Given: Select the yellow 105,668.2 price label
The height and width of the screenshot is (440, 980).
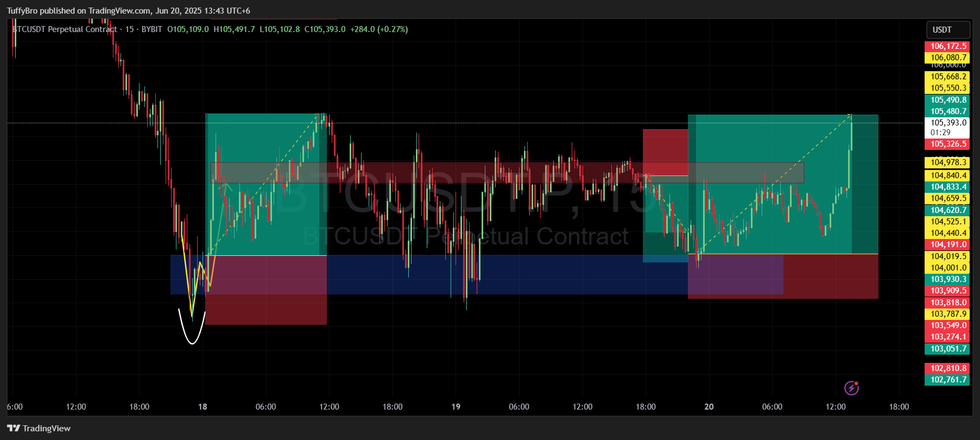Looking at the screenshot, I should (x=947, y=77).
